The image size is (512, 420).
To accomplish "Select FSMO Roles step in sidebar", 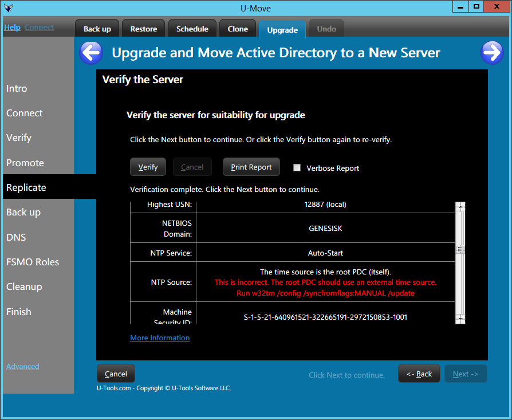I will point(33,262).
